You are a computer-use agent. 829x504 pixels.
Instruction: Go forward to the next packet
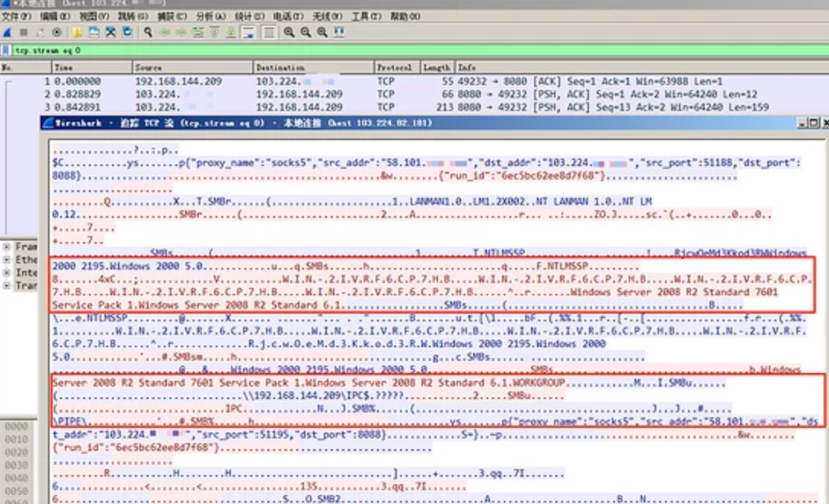181,33
